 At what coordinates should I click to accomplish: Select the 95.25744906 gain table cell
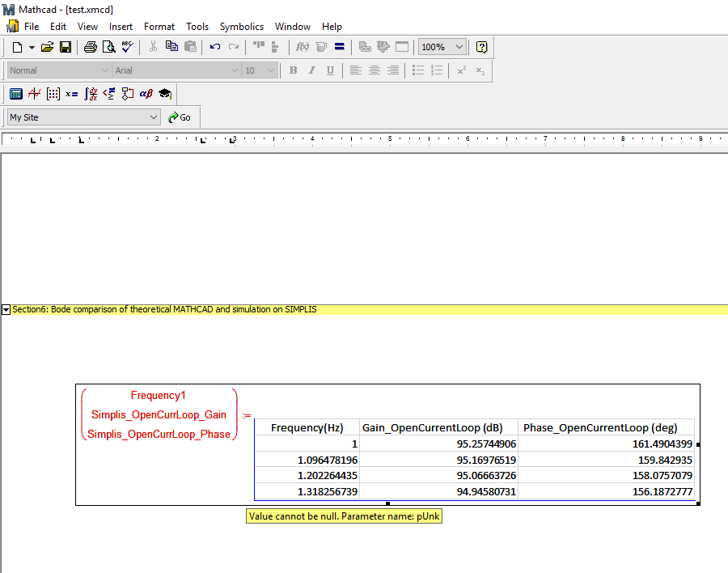[x=438, y=444]
